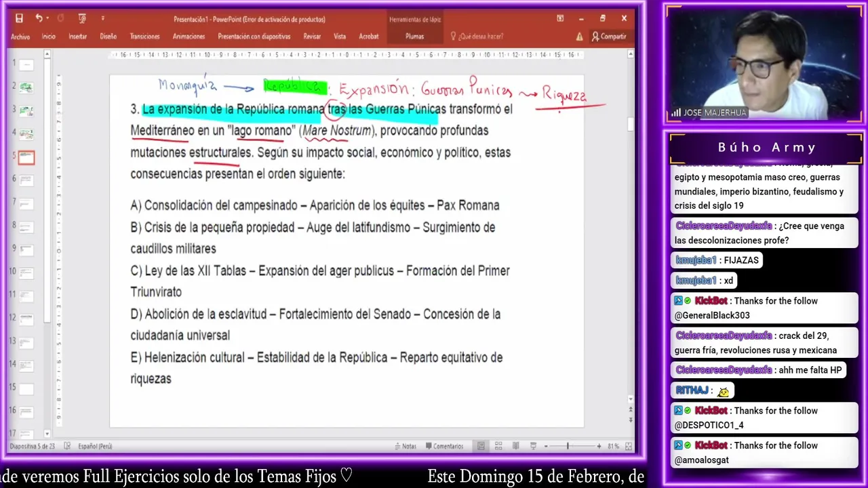Viewport: 868px width, 488px height.
Task: Click the Búho Army chat header
Action: (766, 148)
